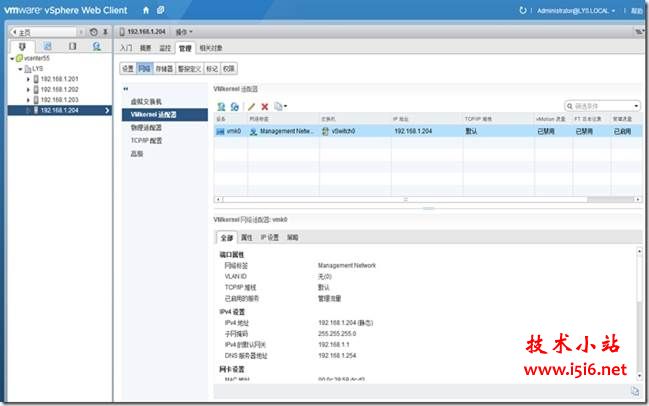Open the IP 设置 details tab
649x406 pixels.
click(x=270, y=238)
